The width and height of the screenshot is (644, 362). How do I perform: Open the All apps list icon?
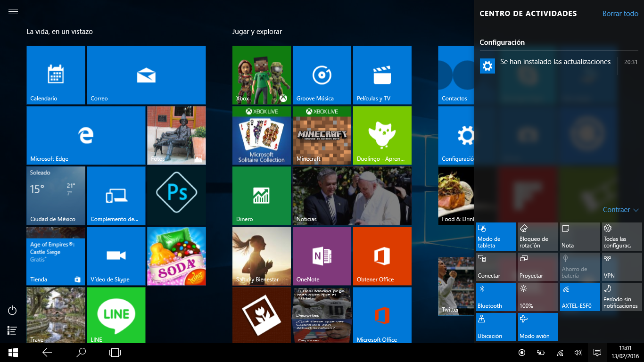13,331
